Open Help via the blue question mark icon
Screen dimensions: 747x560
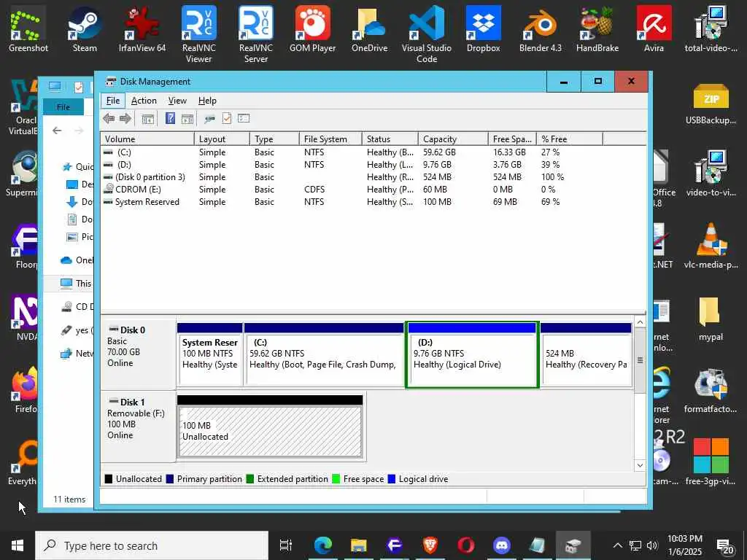tap(170, 118)
